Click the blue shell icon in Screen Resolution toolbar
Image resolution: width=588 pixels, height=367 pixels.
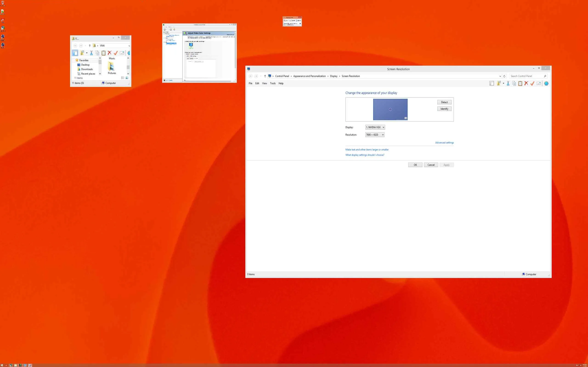(x=546, y=83)
